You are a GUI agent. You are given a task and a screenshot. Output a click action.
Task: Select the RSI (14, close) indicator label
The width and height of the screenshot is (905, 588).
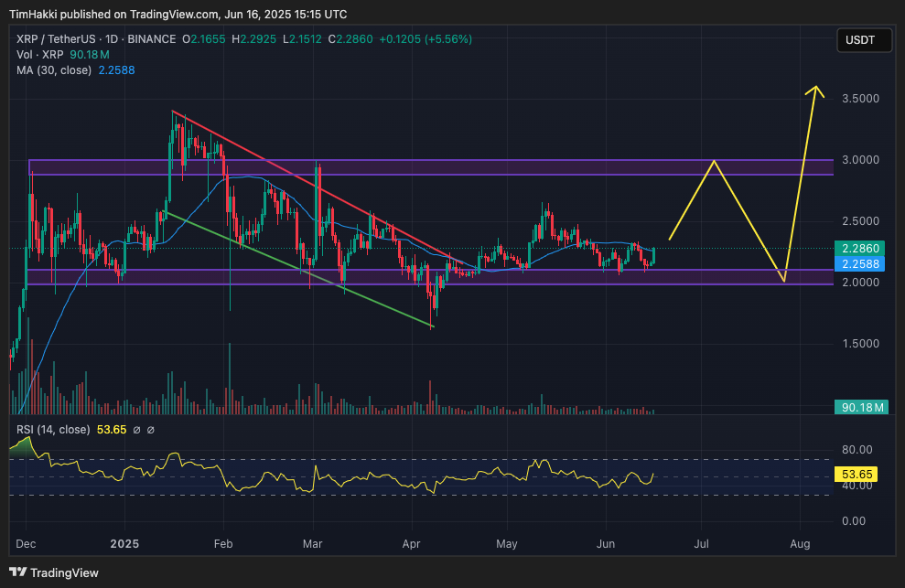pos(53,430)
